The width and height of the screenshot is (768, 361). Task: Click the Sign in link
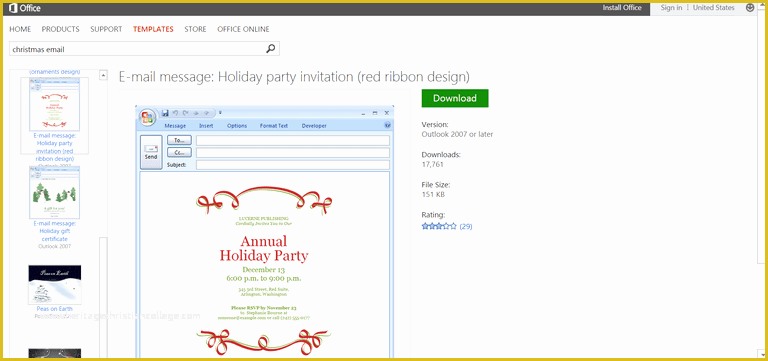pyautogui.click(x=671, y=8)
